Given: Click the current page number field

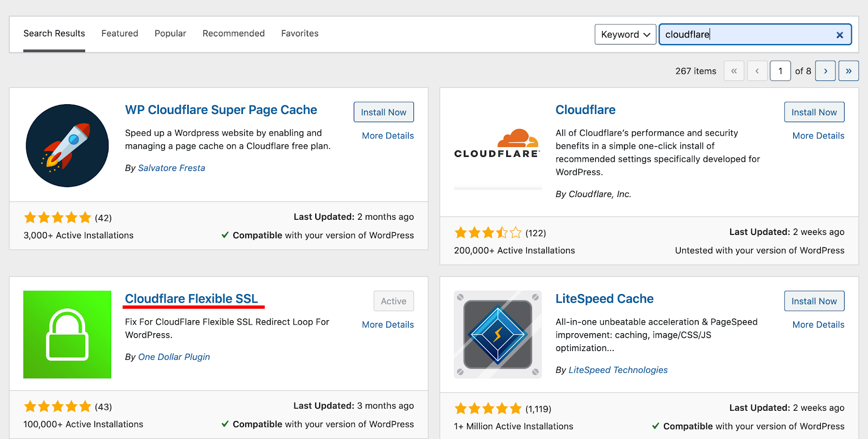Looking at the screenshot, I should pyautogui.click(x=780, y=71).
